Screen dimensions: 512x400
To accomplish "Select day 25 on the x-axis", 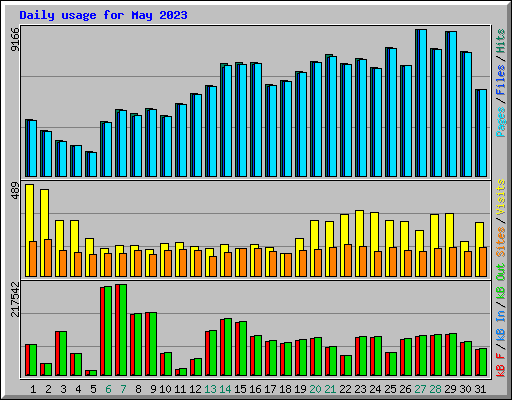I will [390, 389].
